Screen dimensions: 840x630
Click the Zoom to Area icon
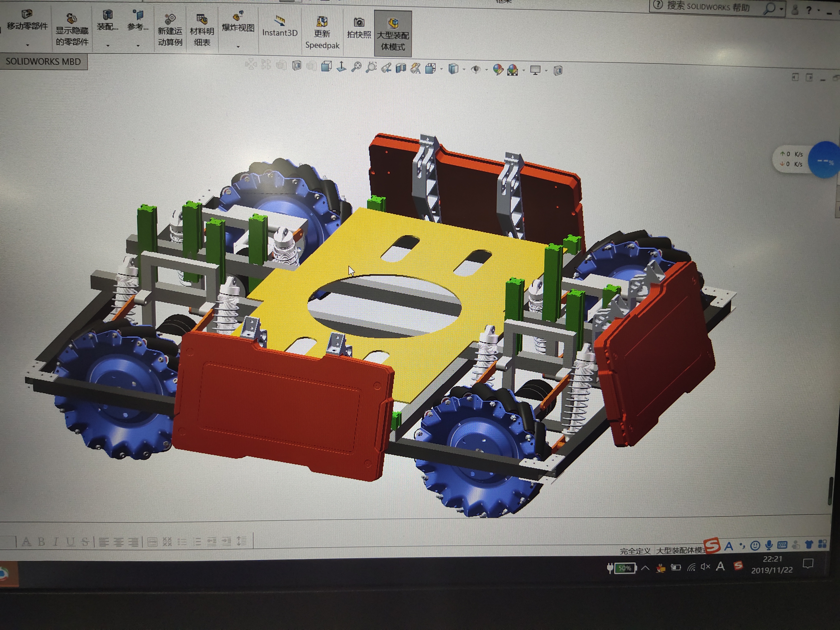coord(371,67)
